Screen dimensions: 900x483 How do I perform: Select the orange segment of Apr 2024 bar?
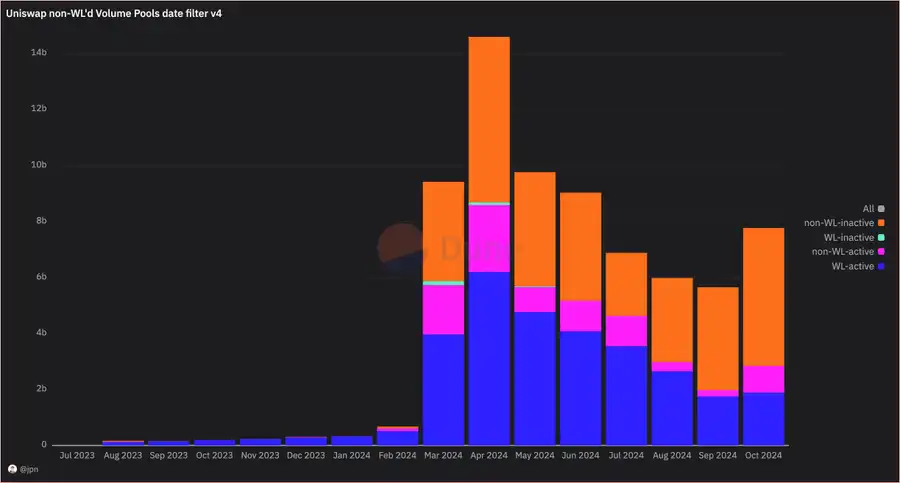coord(489,118)
